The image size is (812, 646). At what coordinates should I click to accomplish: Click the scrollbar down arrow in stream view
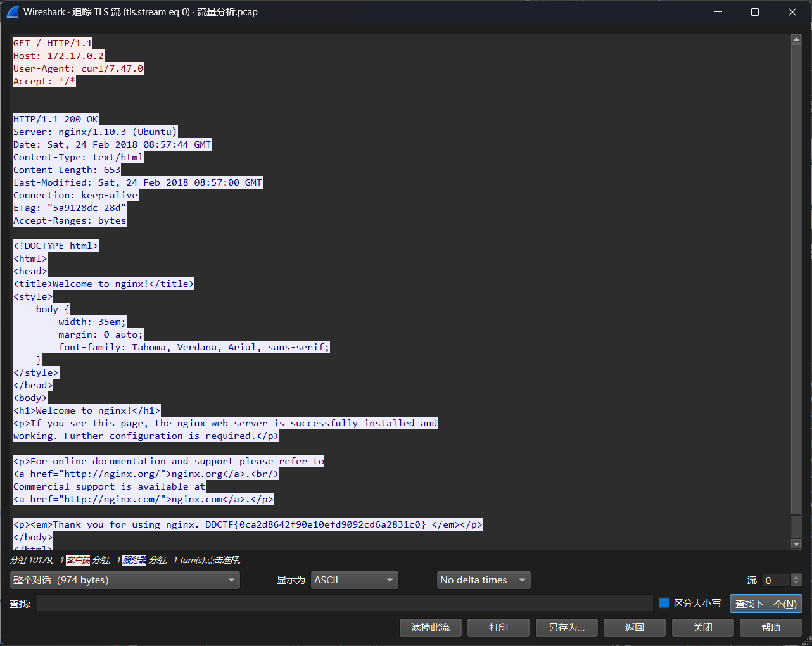click(796, 544)
